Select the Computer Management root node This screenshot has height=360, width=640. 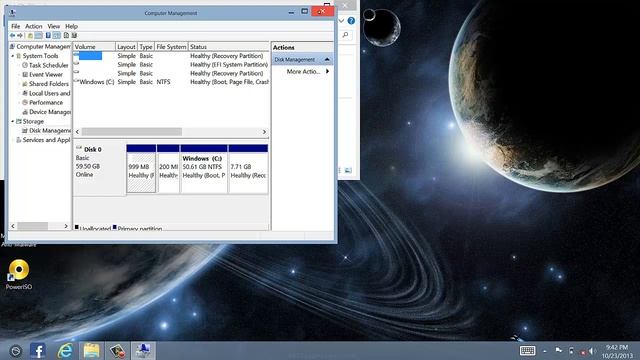point(43,47)
